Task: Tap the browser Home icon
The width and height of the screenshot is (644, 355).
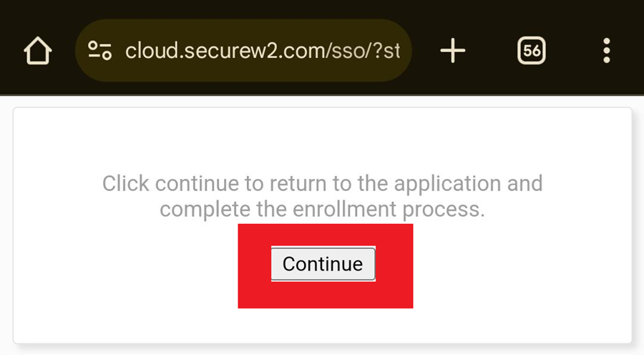Action: coord(38,51)
